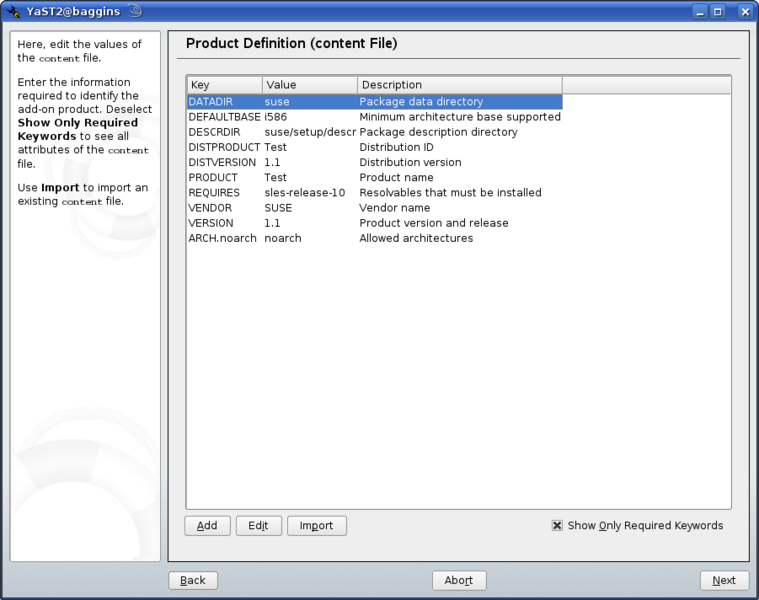Click the value 'SUSE' for VENDOR

pyautogui.click(x=278, y=208)
